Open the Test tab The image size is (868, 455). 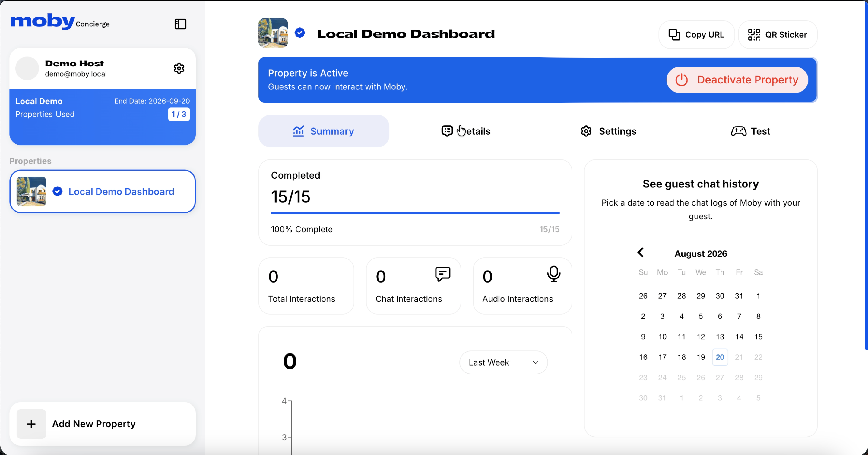tap(751, 131)
